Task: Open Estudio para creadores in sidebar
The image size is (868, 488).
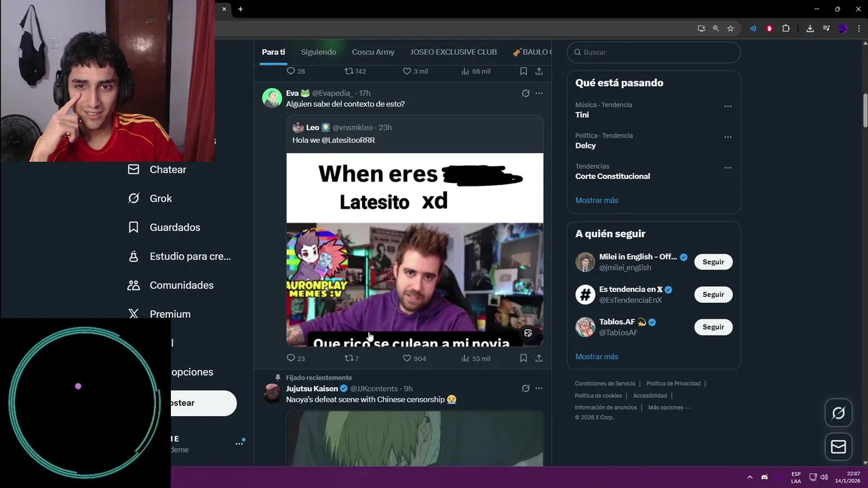Action: click(179, 256)
